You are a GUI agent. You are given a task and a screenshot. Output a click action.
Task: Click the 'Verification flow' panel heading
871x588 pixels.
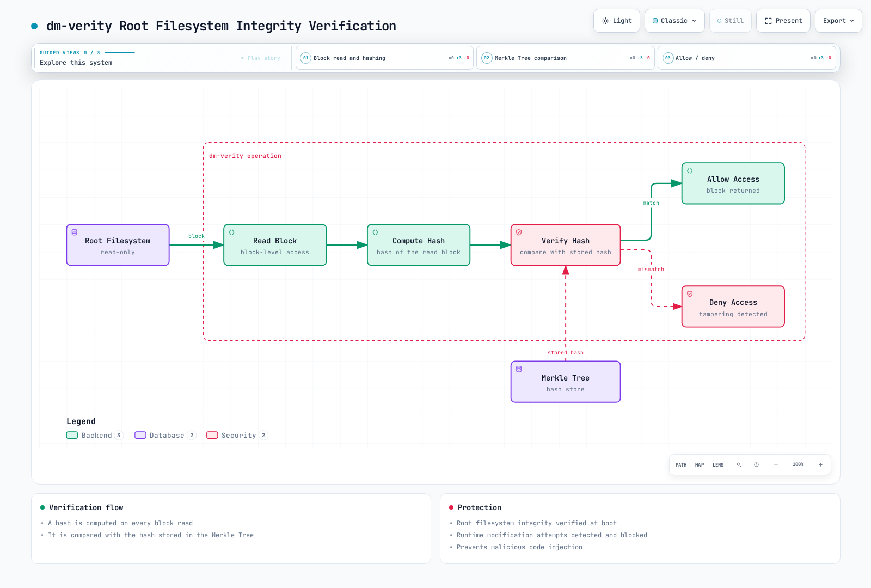[86, 507]
